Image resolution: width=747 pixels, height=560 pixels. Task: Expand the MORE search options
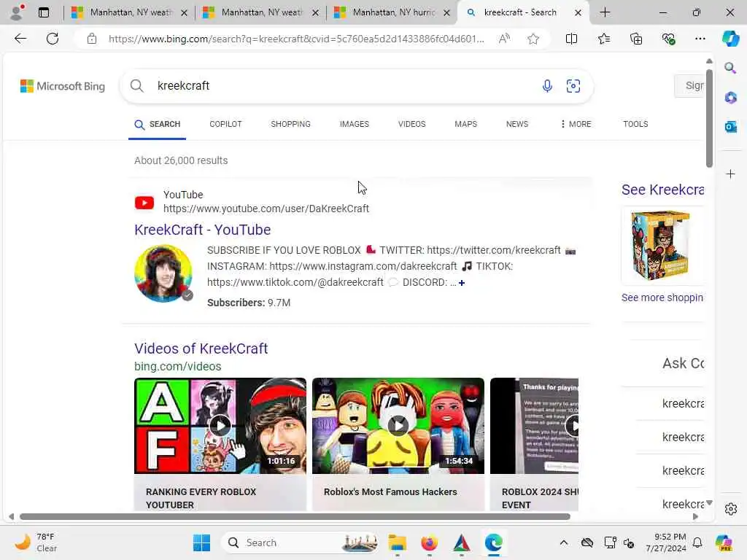tap(576, 124)
